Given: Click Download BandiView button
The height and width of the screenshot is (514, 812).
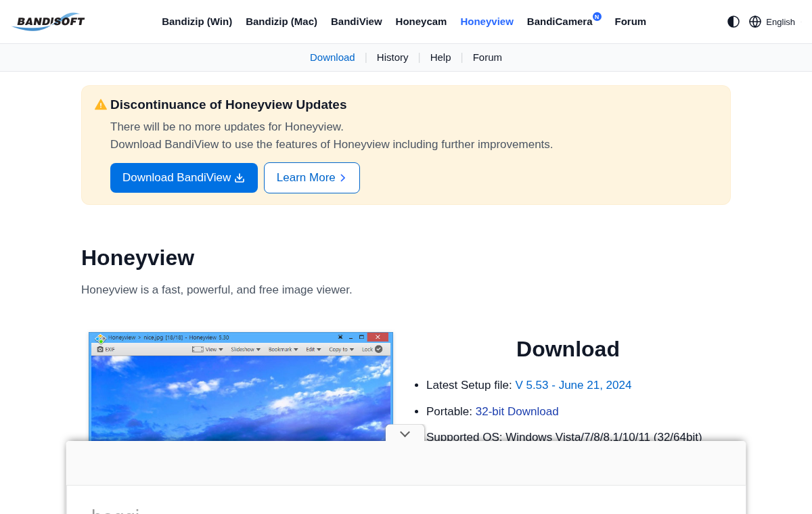Looking at the screenshot, I should pos(184,178).
